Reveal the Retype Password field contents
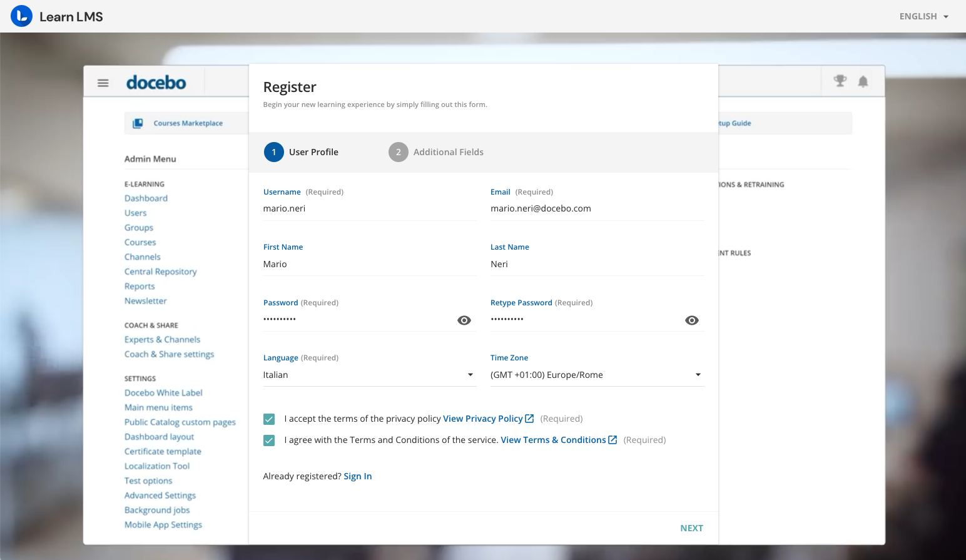 pos(691,320)
